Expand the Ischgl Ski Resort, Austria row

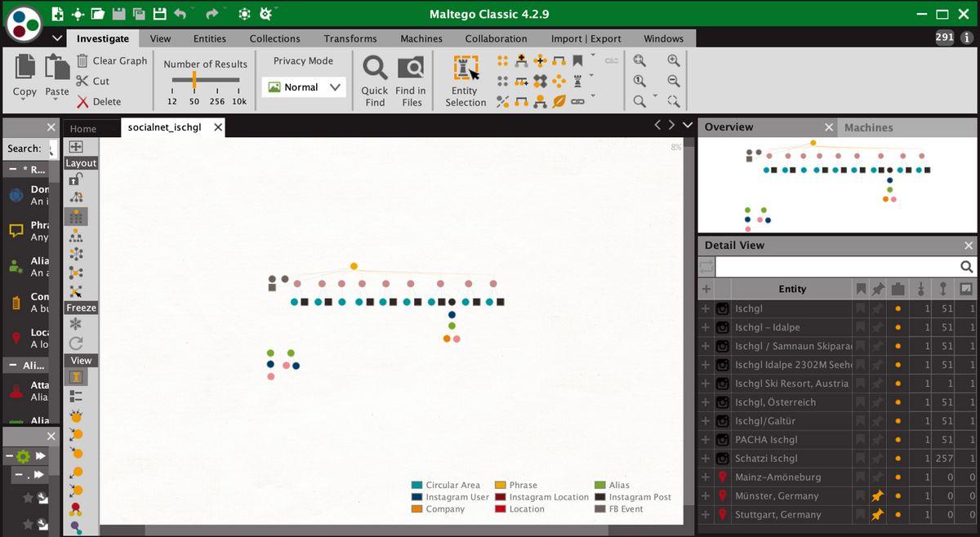(706, 384)
